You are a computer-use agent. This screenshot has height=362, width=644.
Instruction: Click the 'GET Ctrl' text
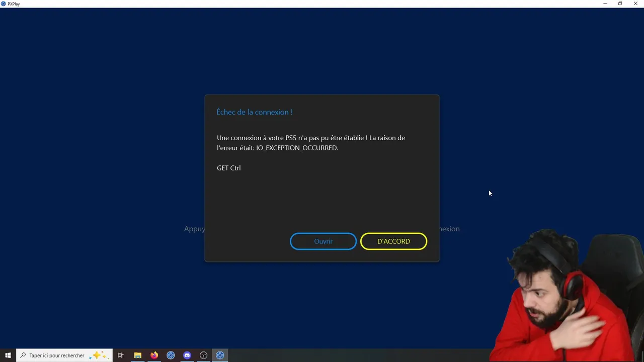click(229, 168)
